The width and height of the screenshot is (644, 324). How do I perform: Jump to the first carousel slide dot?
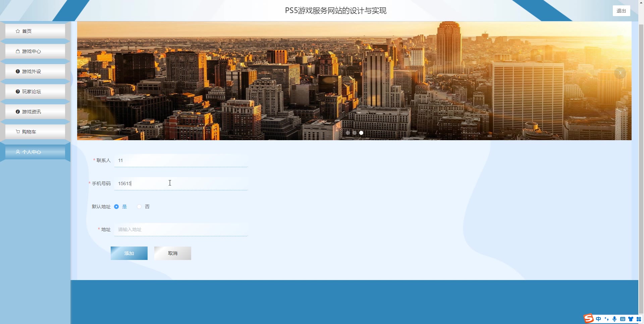click(348, 133)
